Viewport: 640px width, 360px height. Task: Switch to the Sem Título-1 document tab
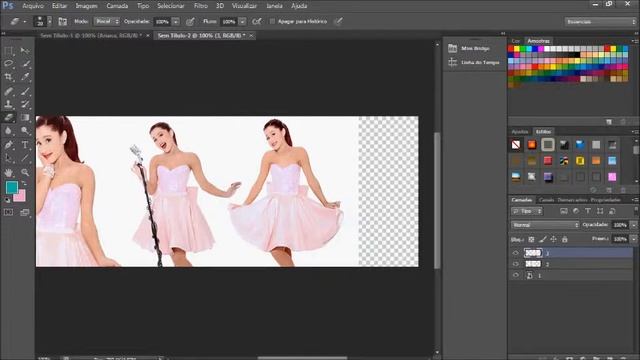coord(91,36)
